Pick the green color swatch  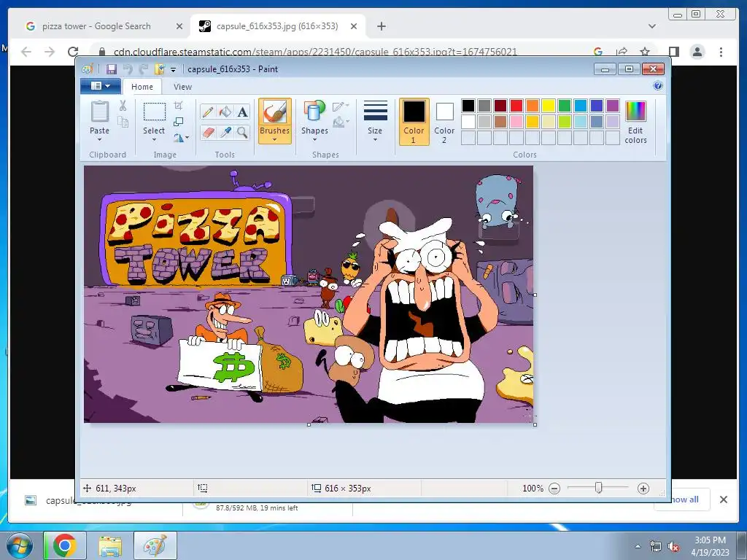click(565, 105)
